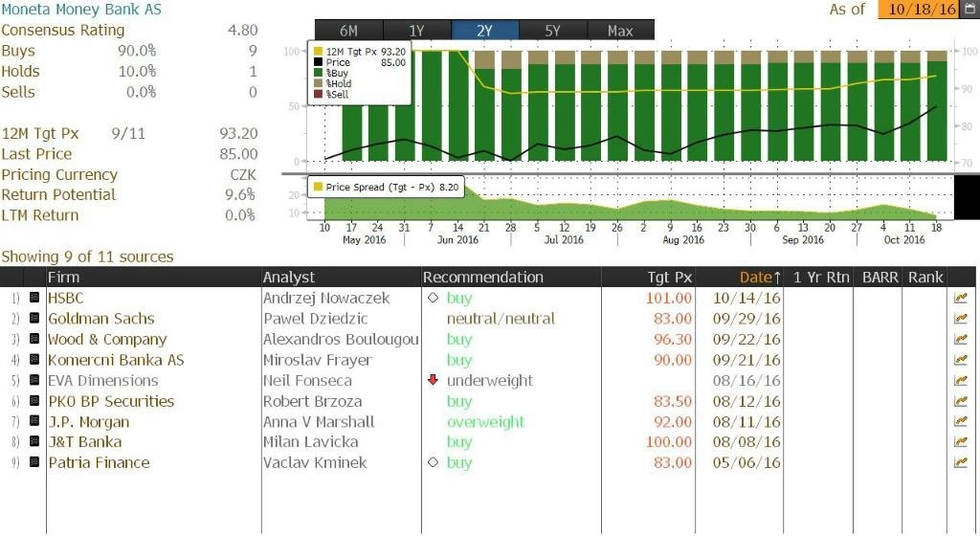Click the document icon next to HSBC

[34, 298]
